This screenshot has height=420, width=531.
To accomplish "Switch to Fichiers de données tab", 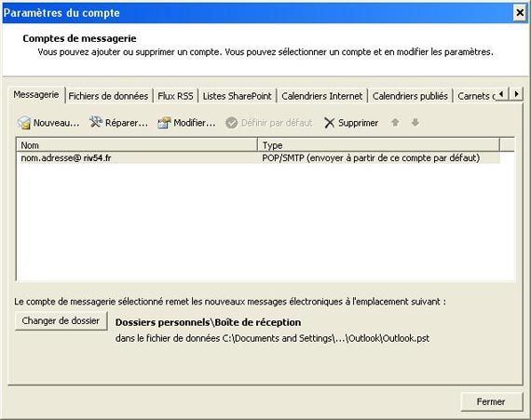I will click(108, 96).
